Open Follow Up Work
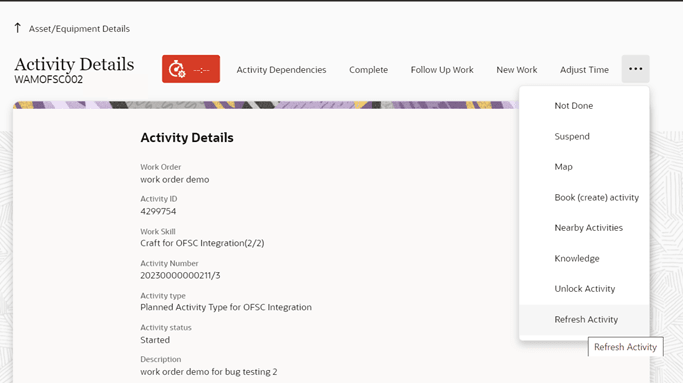686x384 pixels. pyautogui.click(x=442, y=70)
